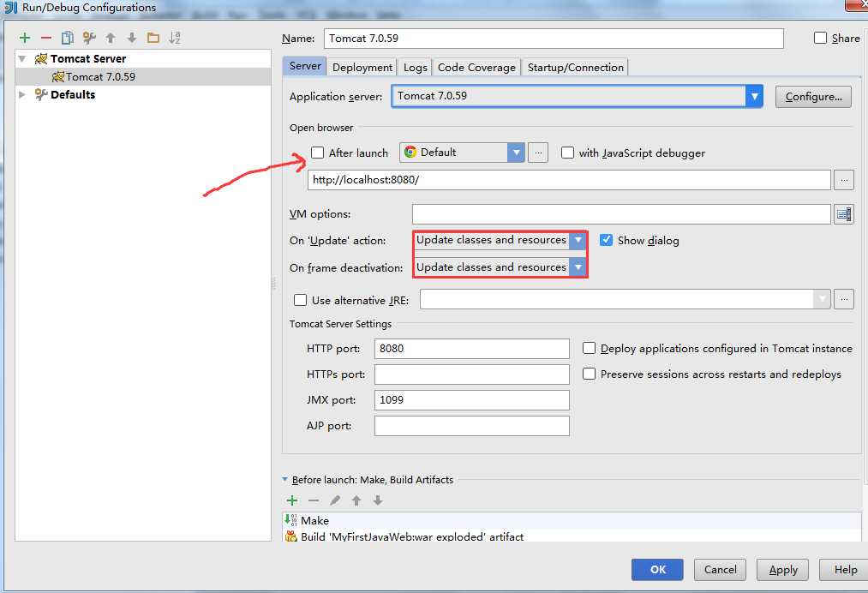Viewport: 868px width, 593px height.
Task: Switch to the Deployment tab
Action: coord(362,68)
